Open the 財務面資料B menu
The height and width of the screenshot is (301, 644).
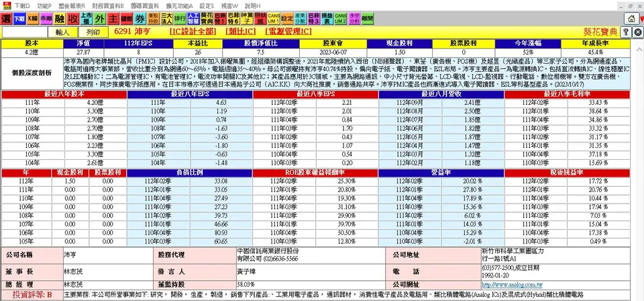point(108,6)
